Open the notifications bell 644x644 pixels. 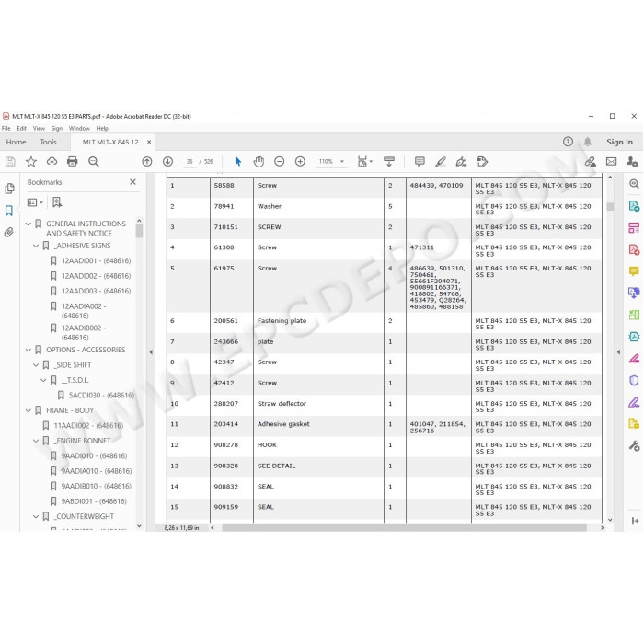click(x=588, y=142)
